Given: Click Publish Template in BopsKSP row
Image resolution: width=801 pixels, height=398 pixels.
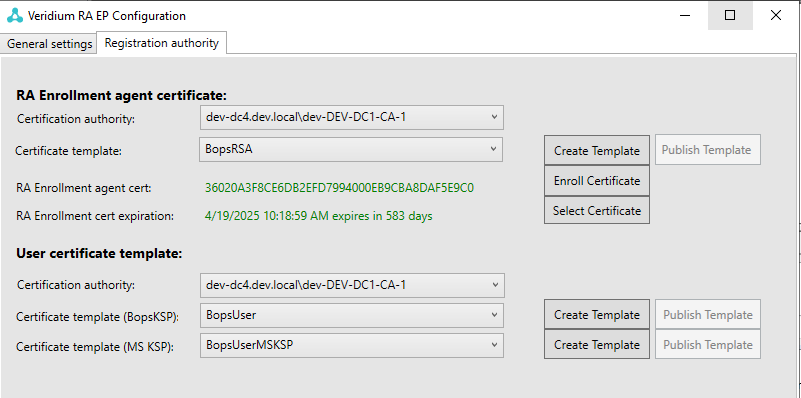Looking at the screenshot, I should (x=708, y=314).
